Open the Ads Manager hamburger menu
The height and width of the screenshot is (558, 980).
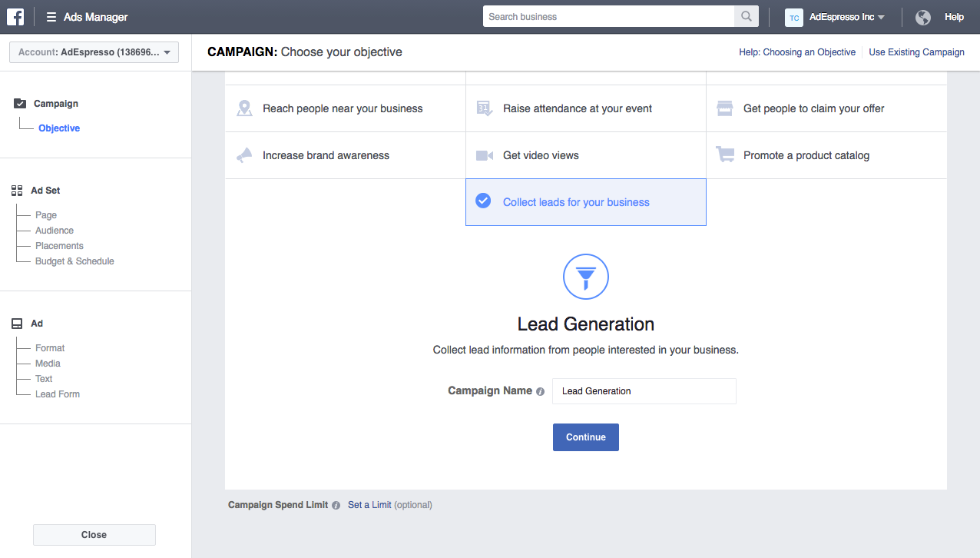click(x=51, y=17)
